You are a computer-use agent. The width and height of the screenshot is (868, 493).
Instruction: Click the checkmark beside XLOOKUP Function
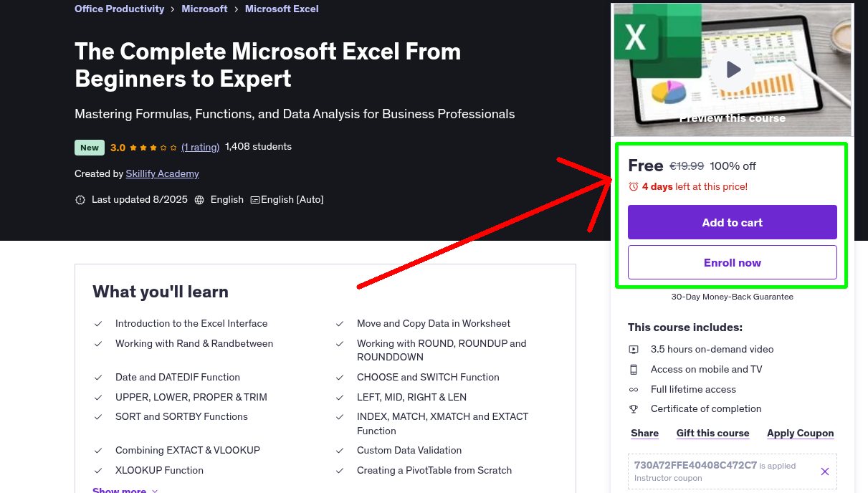[x=98, y=471]
